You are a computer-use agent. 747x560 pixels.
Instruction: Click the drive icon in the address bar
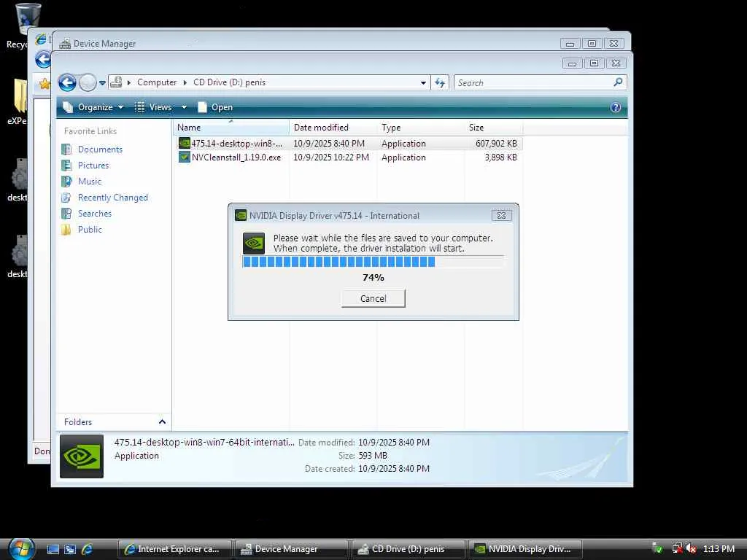116,82
